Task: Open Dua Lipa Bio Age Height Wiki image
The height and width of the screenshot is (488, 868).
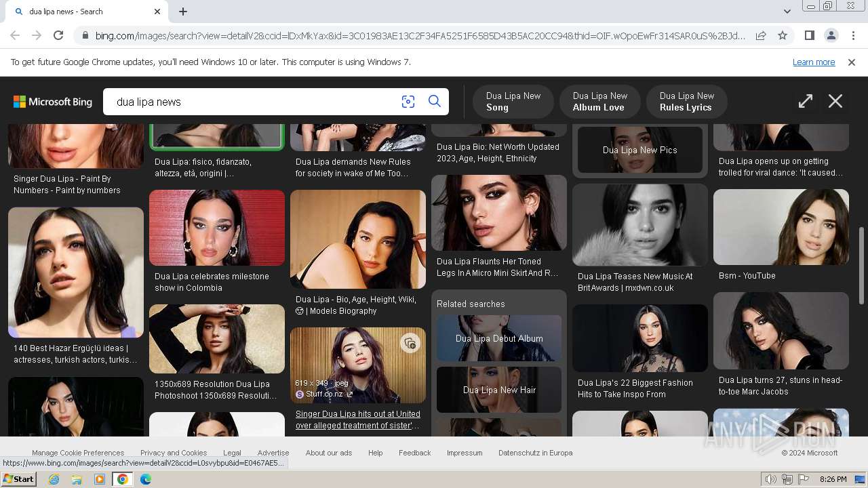Action: [358, 239]
